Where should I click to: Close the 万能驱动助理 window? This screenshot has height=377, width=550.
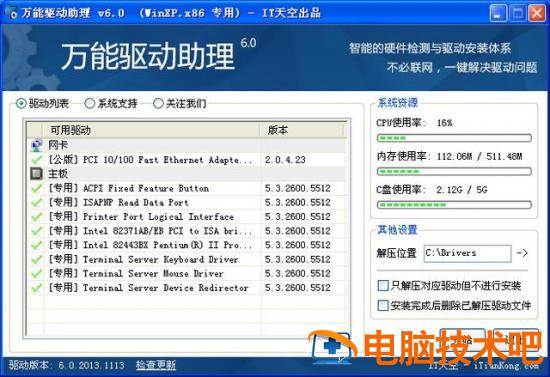coord(537,13)
